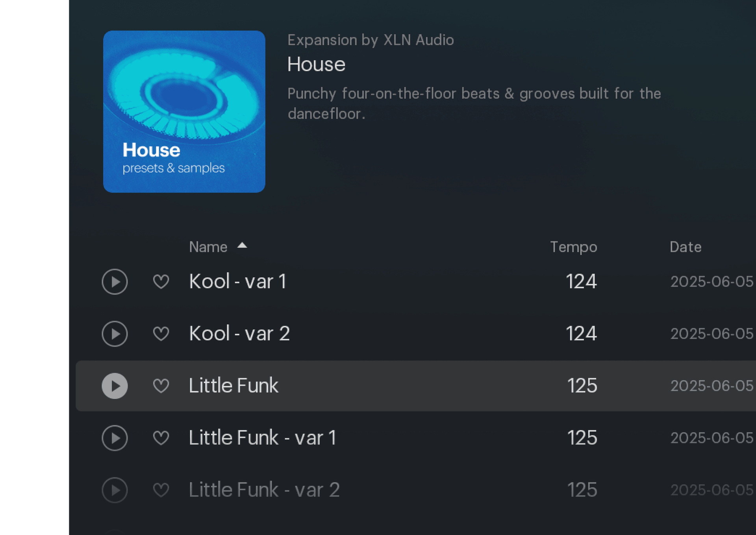Play the Kool - var 1 preset preview
The image size is (756, 535).
115,282
